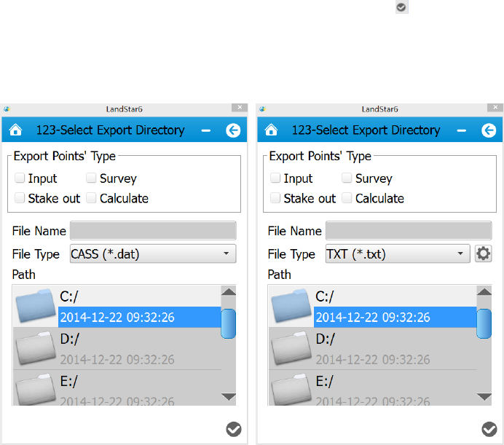Check Stake out in left window
The width and height of the screenshot is (504, 445).
pyautogui.click(x=20, y=198)
